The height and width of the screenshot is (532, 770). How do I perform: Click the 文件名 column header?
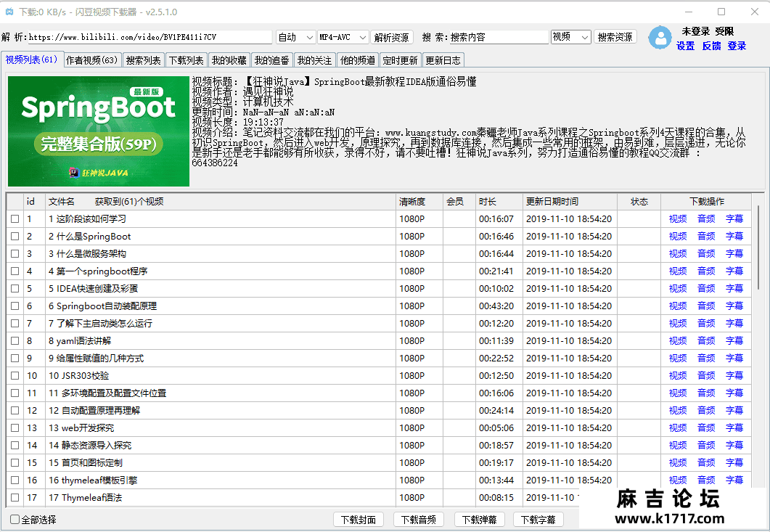(221, 201)
